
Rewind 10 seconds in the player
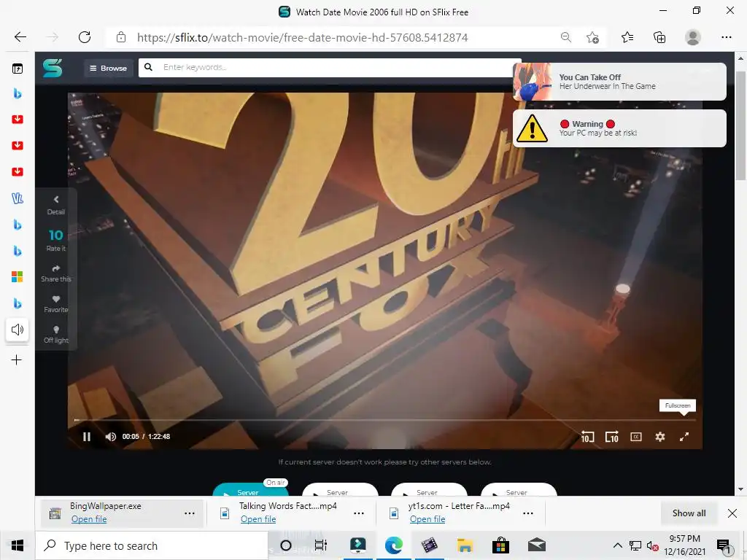(x=587, y=437)
